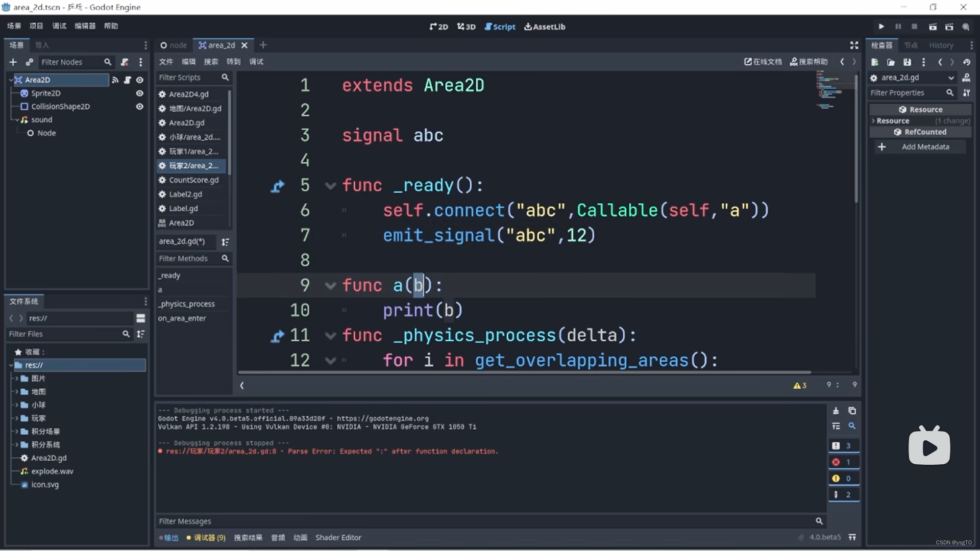This screenshot has width=980, height=551.
Task: Toggle visibility of Sprite2D node
Action: click(x=139, y=93)
